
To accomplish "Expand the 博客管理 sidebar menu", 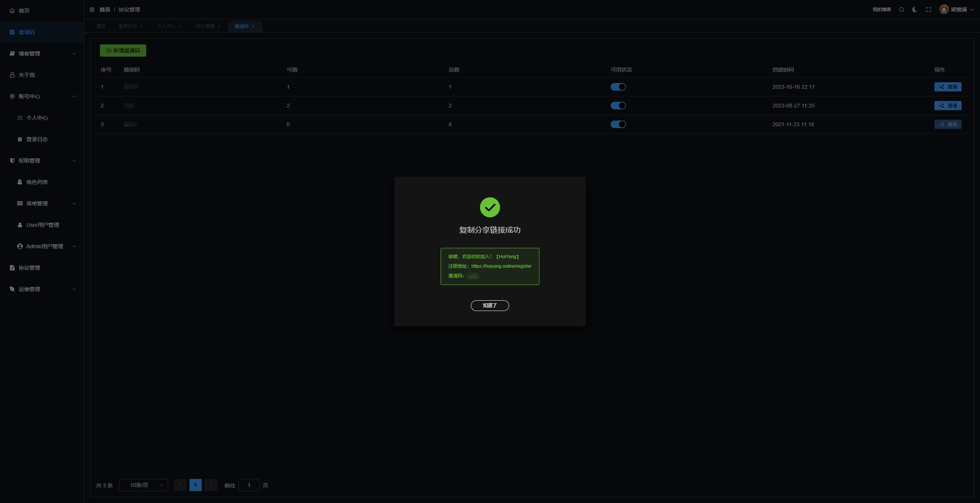I will coord(42,54).
